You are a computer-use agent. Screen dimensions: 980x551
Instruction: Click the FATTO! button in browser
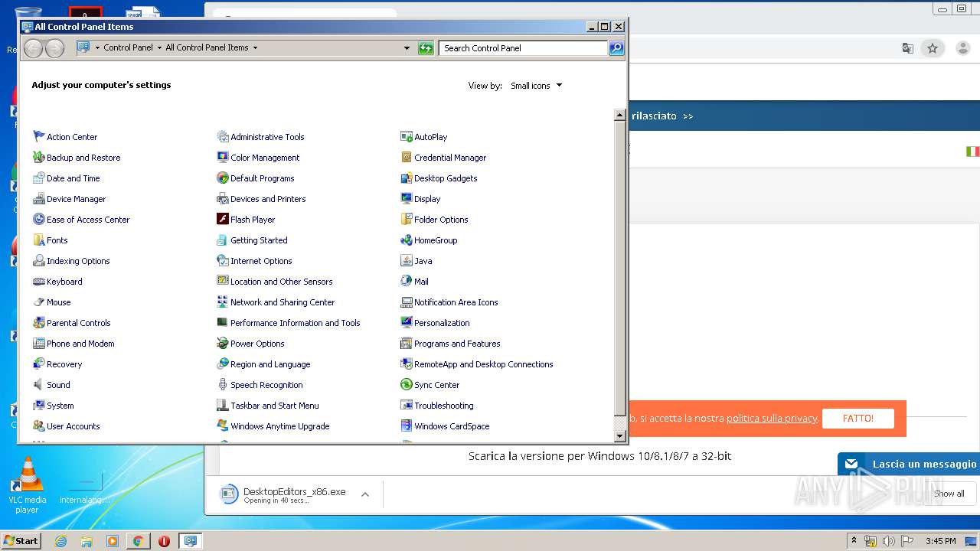(857, 419)
